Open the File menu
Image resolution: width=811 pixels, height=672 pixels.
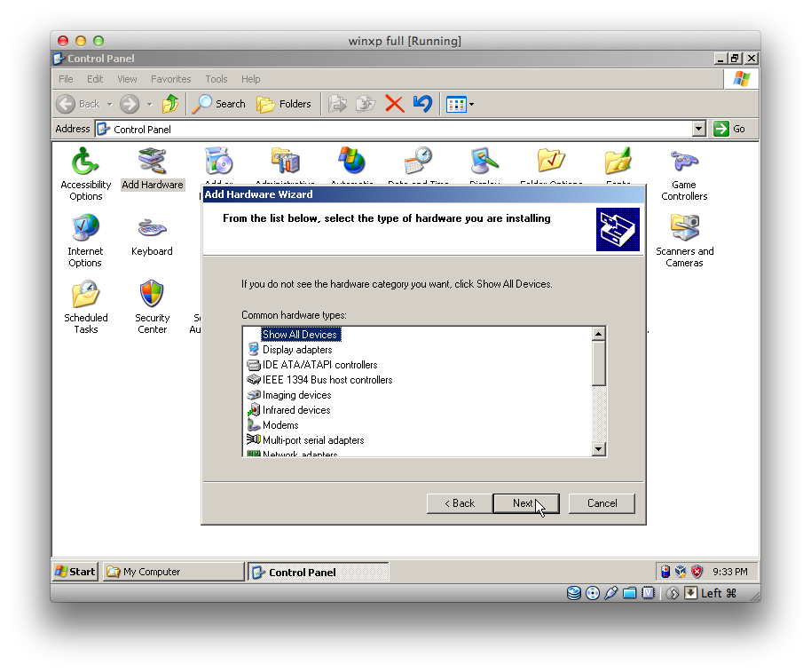coord(66,79)
